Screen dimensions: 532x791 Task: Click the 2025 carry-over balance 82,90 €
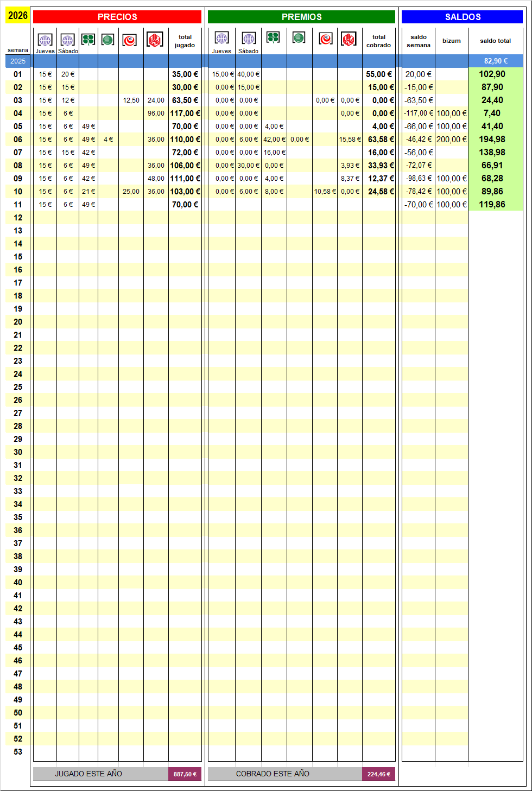(x=496, y=61)
